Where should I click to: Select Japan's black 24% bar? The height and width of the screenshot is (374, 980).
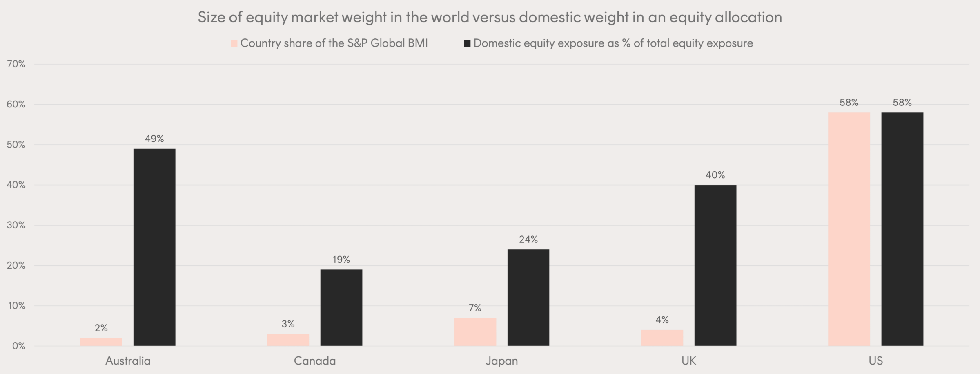tap(528, 297)
